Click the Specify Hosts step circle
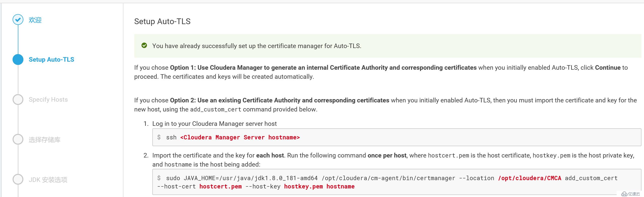The image size is (644, 197). 18,99
